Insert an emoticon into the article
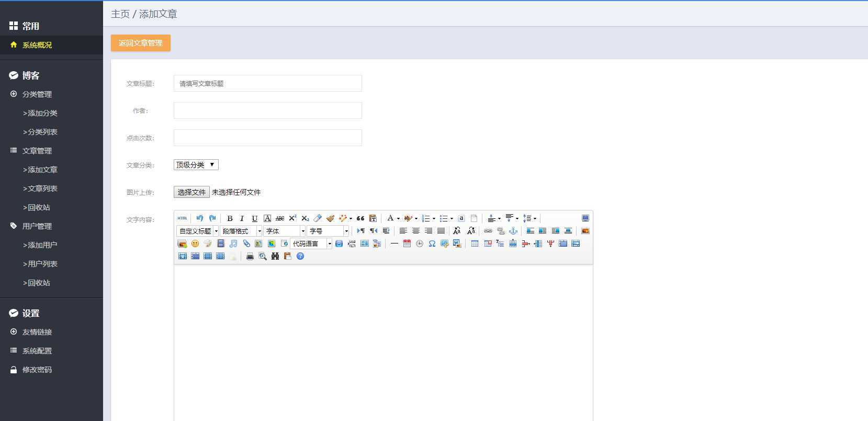The height and width of the screenshot is (421, 868). [x=195, y=243]
